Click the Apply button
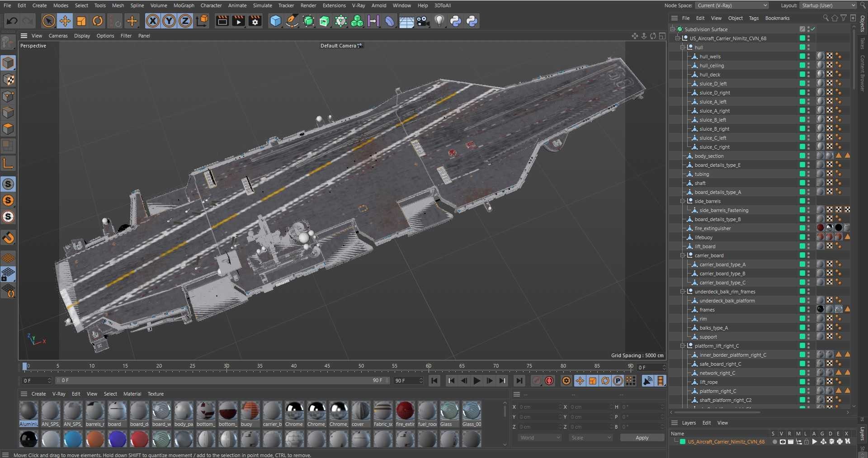 642,438
